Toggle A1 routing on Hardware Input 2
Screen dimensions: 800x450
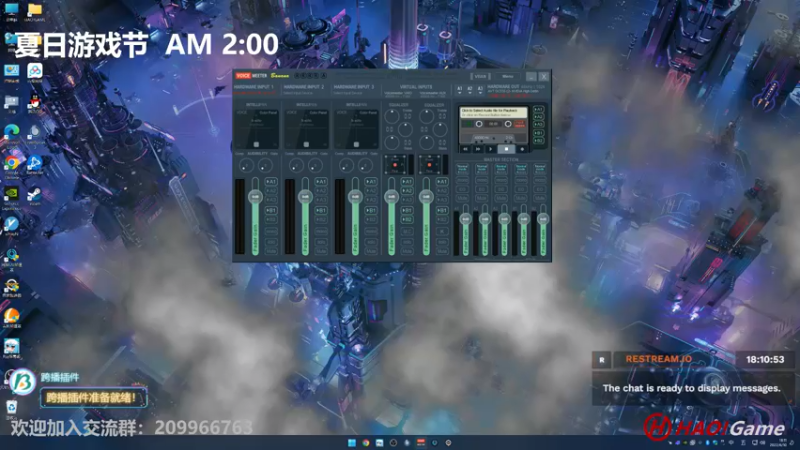click(321, 182)
